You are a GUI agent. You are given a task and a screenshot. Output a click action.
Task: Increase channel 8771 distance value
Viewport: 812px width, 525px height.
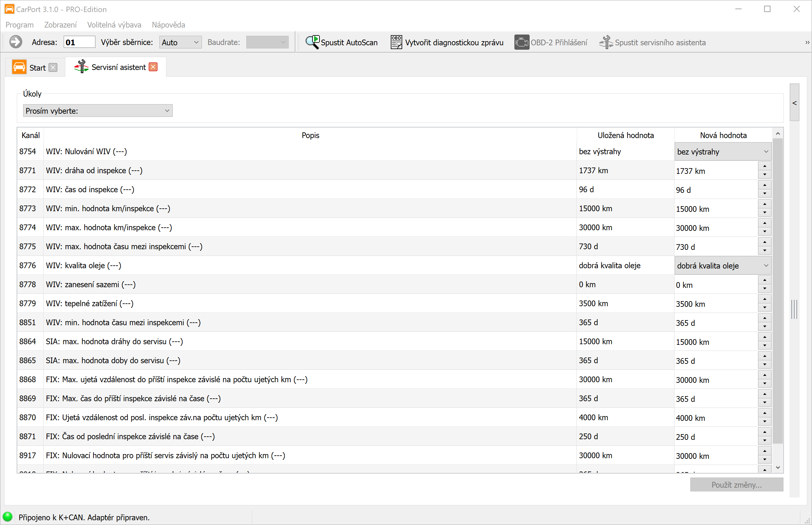click(x=764, y=166)
